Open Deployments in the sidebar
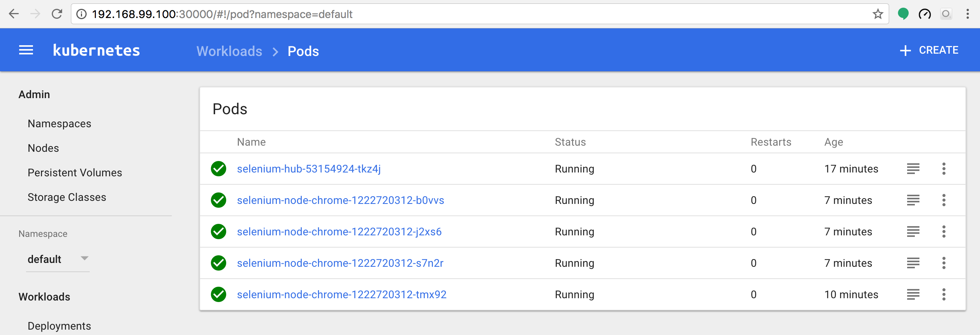The width and height of the screenshot is (980, 335). [59, 326]
